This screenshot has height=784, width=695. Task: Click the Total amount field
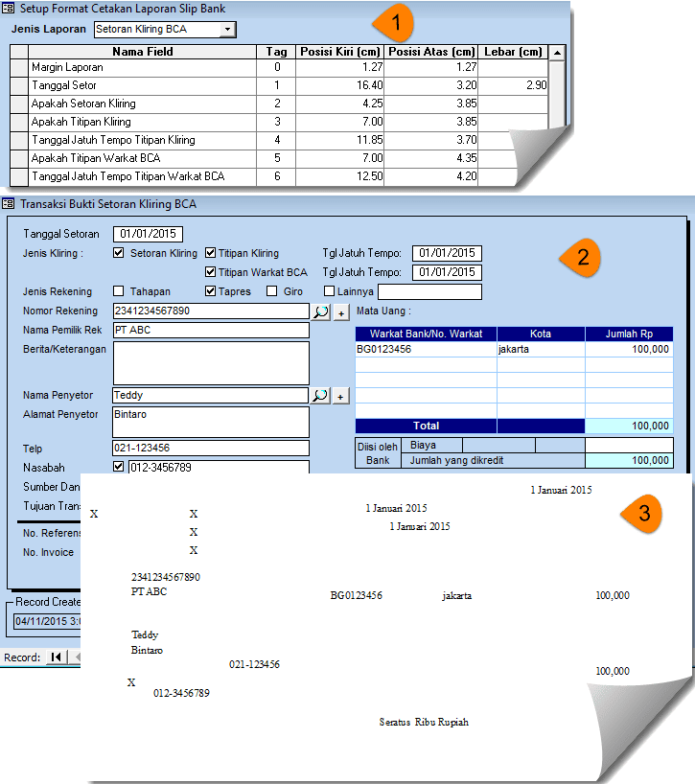pyautogui.click(x=629, y=426)
